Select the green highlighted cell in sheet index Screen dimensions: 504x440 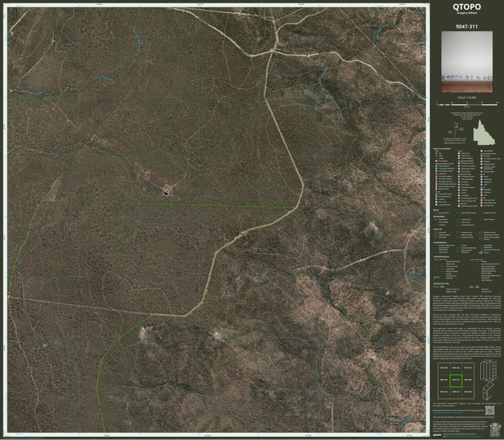point(456,381)
